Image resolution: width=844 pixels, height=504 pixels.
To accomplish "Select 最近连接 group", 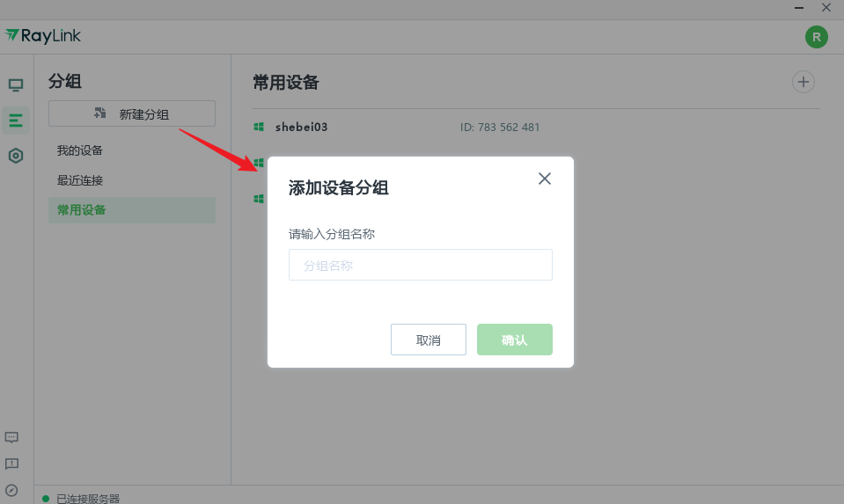I will pyautogui.click(x=80, y=180).
